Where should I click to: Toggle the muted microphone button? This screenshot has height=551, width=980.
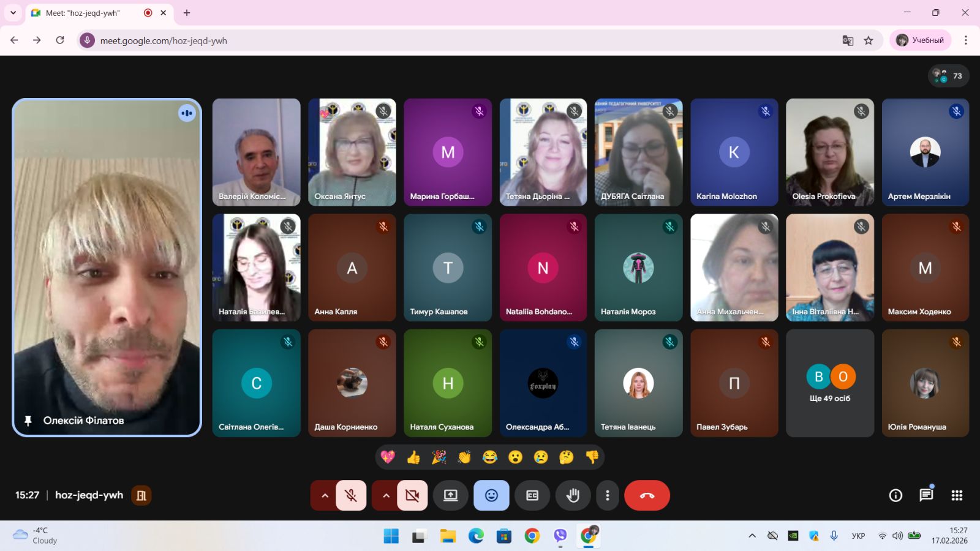[x=351, y=495]
